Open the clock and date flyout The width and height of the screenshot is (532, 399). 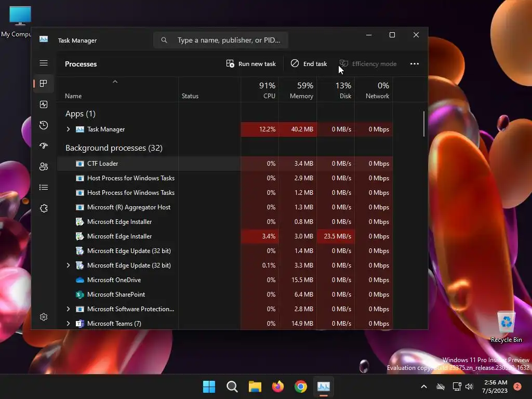[x=495, y=387]
